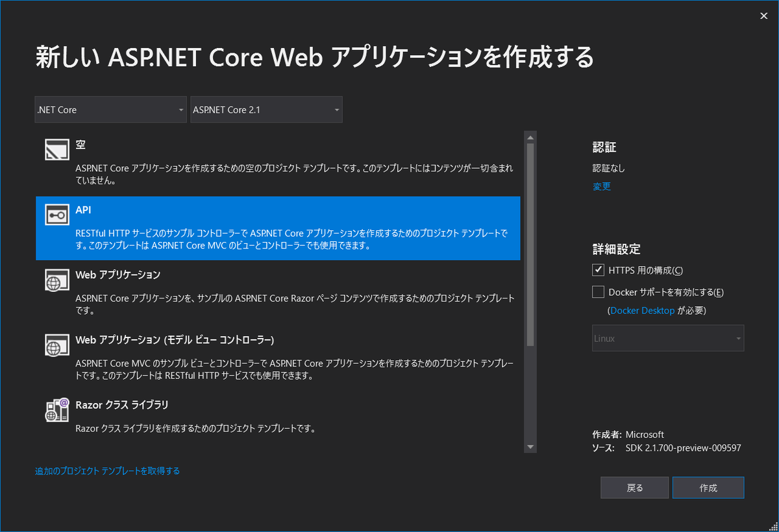Viewport: 779px width, 532px height.
Task: Click the template list scrollbar thumb
Action: (530, 245)
